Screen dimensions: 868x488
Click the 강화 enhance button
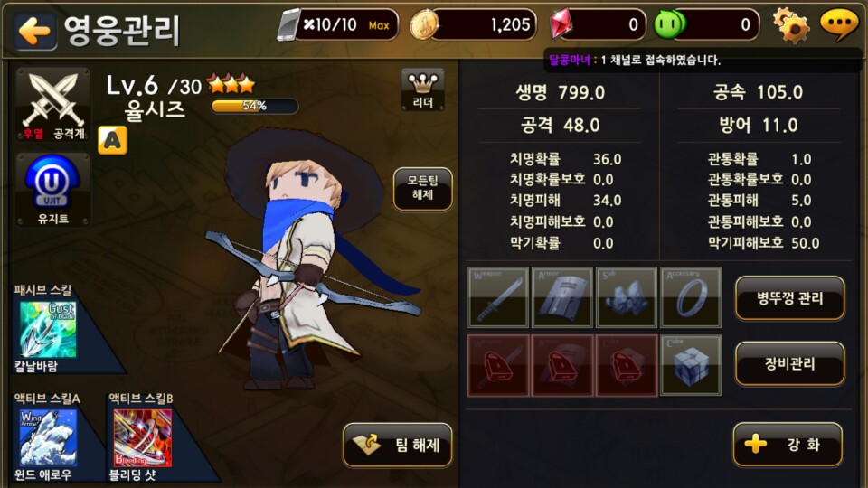[788, 445]
